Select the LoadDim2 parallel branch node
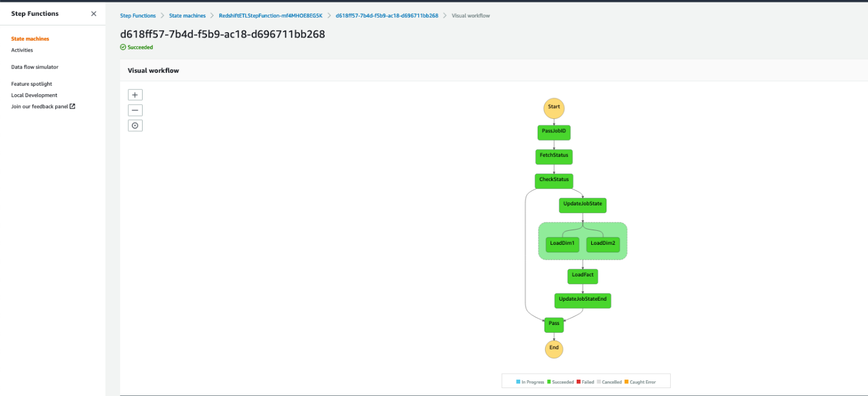This screenshot has width=868, height=396. (603, 244)
